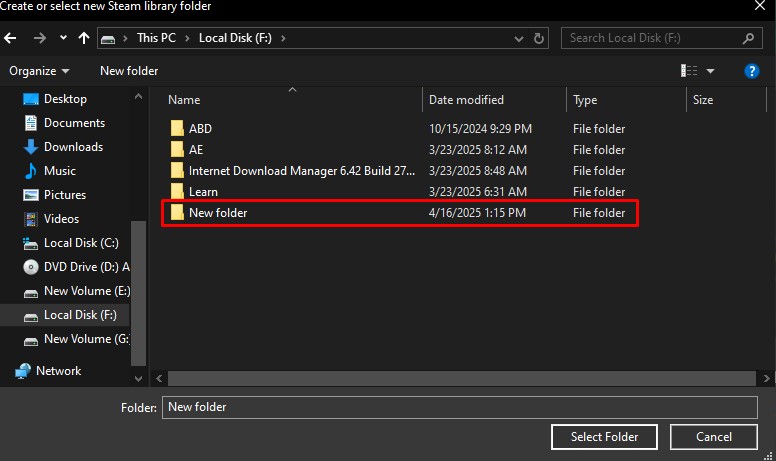
Task: Close the Steam library folder dialog
Action: [760, 6]
